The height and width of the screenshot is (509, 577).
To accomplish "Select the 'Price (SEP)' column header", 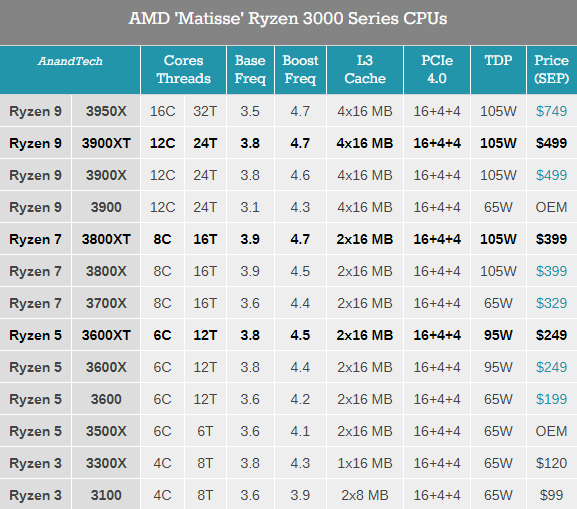I will [552, 70].
